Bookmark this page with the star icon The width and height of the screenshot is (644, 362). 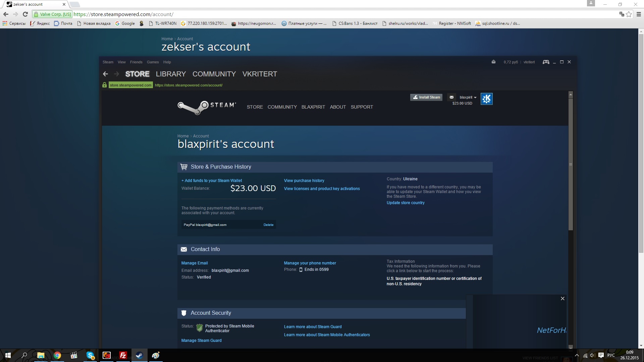[629, 14]
